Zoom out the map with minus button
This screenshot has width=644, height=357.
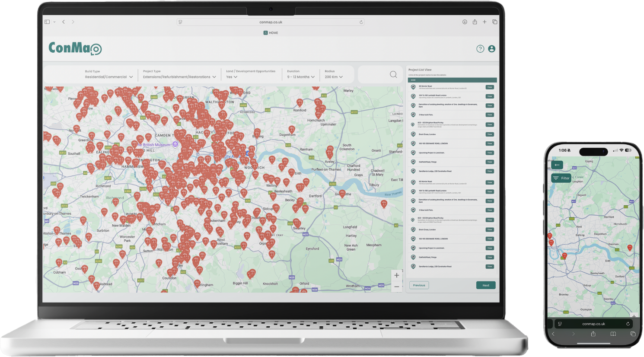click(396, 287)
